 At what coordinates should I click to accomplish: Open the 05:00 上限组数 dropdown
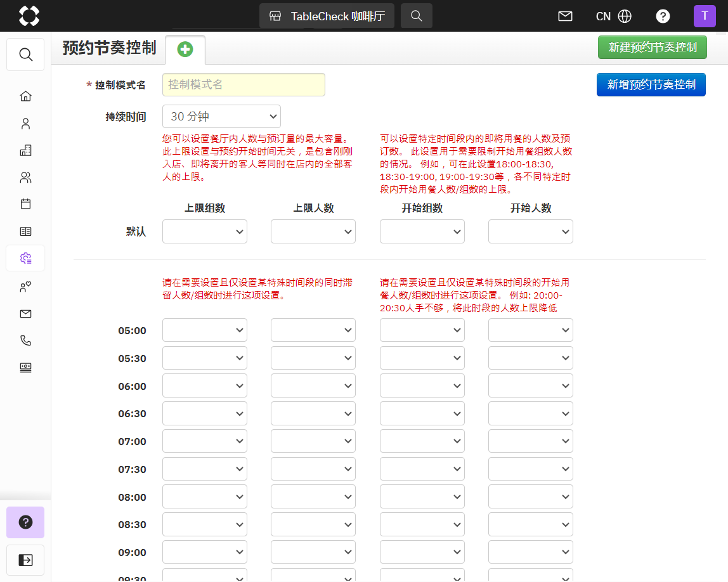click(x=205, y=330)
